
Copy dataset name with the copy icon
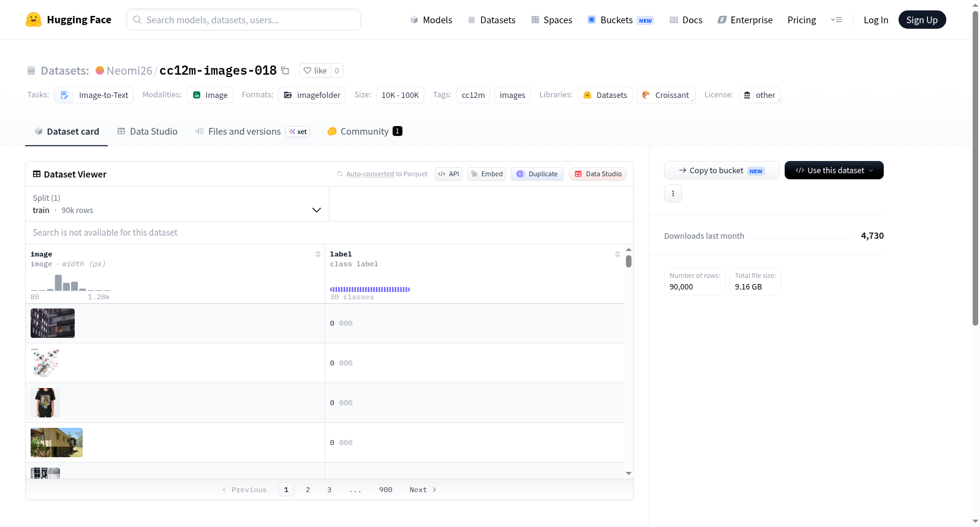coord(285,70)
